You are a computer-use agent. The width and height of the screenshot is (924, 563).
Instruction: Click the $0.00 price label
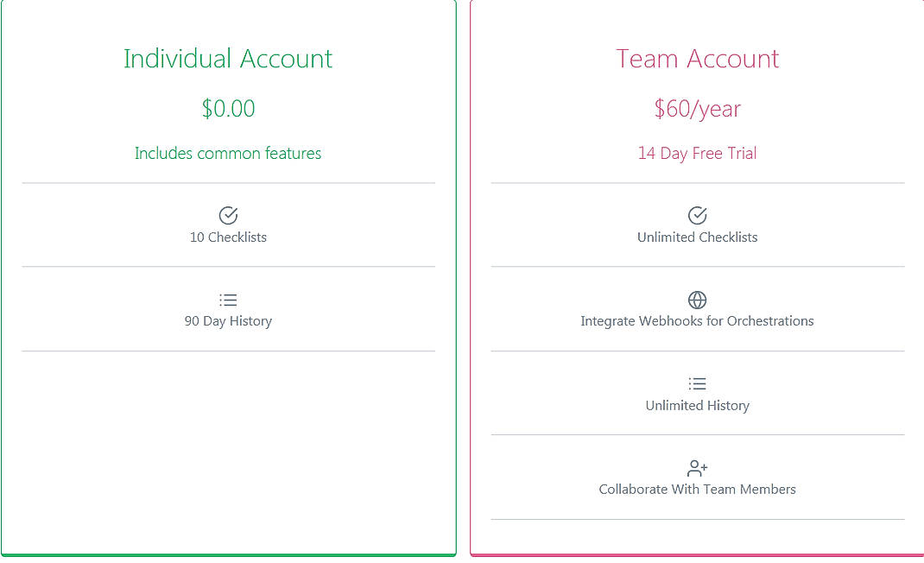tap(228, 109)
